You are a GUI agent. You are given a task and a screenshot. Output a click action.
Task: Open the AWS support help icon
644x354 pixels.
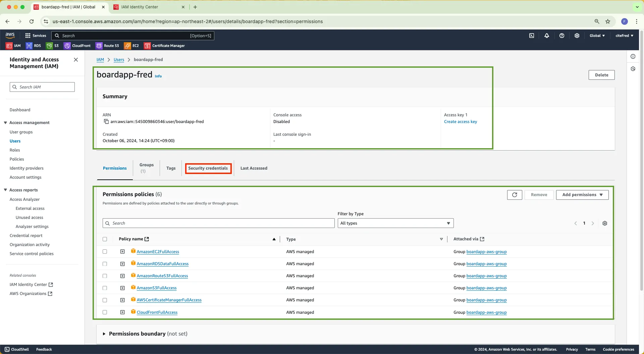tap(562, 36)
